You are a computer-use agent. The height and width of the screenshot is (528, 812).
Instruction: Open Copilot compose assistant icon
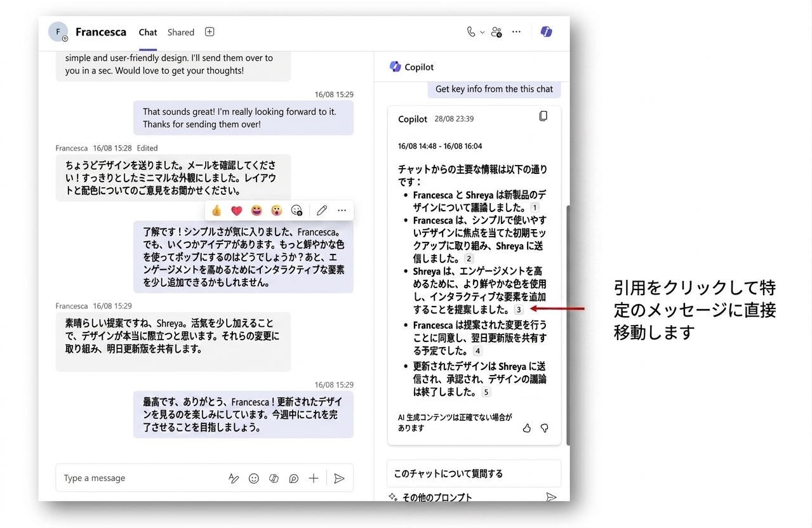274,478
